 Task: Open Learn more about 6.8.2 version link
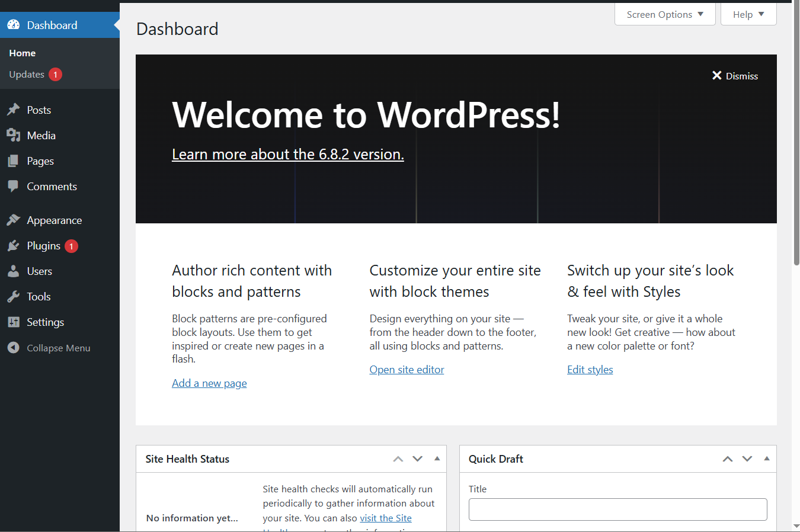pyautogui.click(x=288, y=154)
